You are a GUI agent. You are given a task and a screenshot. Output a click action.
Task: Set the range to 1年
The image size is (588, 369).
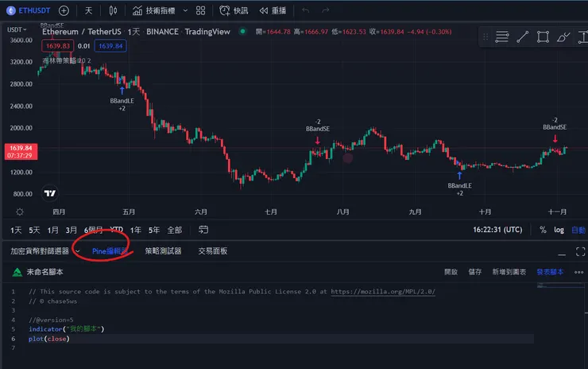(x=136, y=230)
